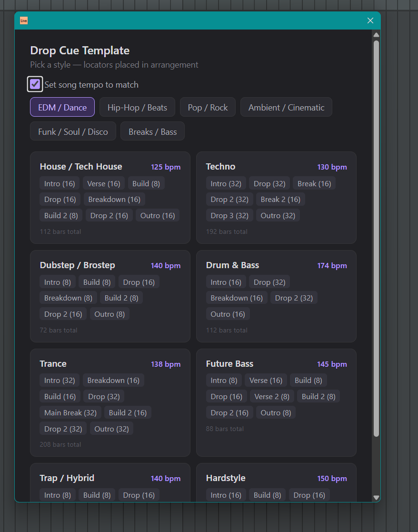Viewport: 418px width, 532px height.
Task: Click 192 bars total text
Action: [x=227, y=232]
